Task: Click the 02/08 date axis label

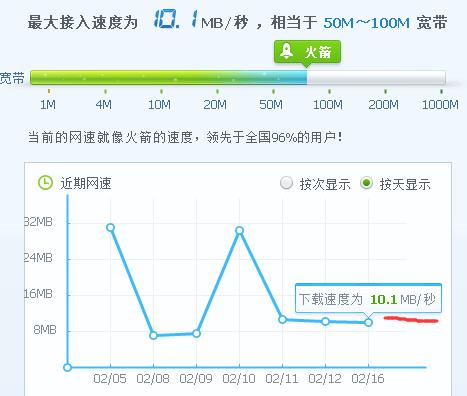Action: pos(153,379)
